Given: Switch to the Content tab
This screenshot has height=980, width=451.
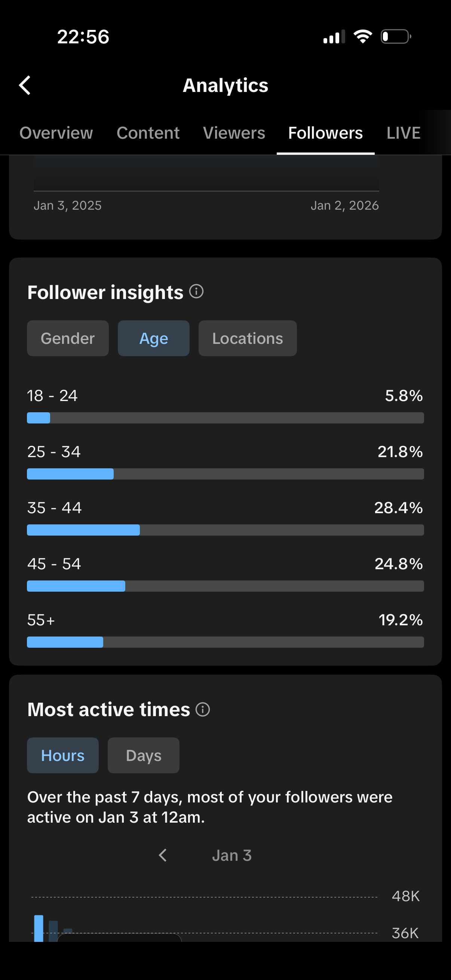Looking at the screenshot, I should 148,133.
